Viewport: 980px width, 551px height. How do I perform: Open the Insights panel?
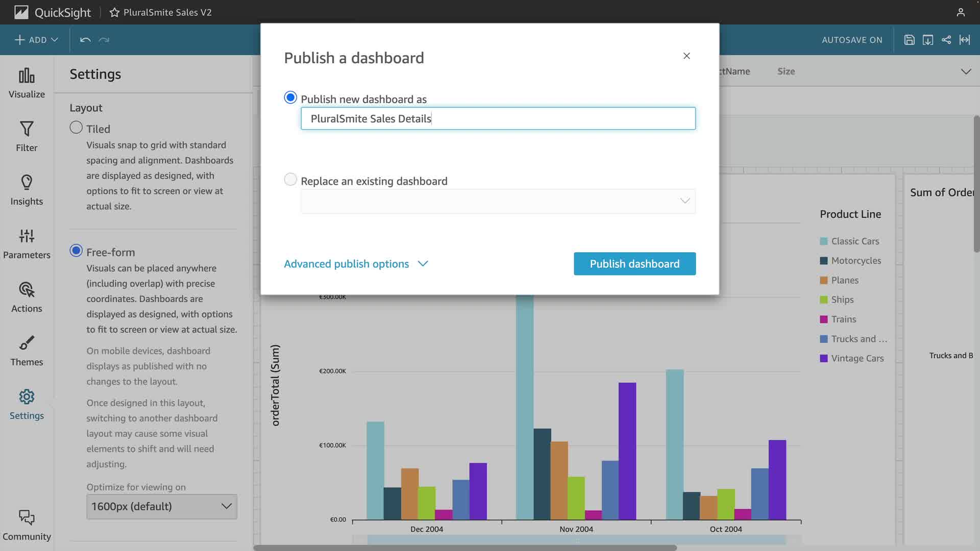pyautogui.click(x=27, y=190)
